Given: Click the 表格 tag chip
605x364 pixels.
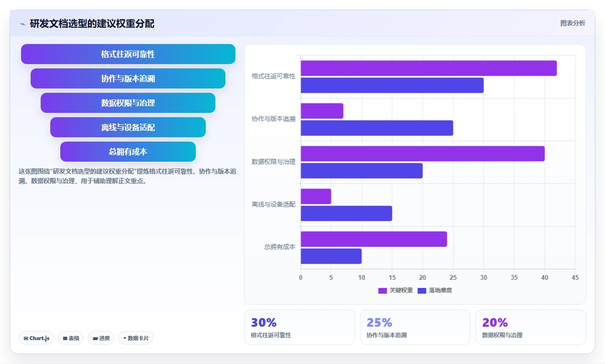Looking at the screenshot, I should 71,338.
